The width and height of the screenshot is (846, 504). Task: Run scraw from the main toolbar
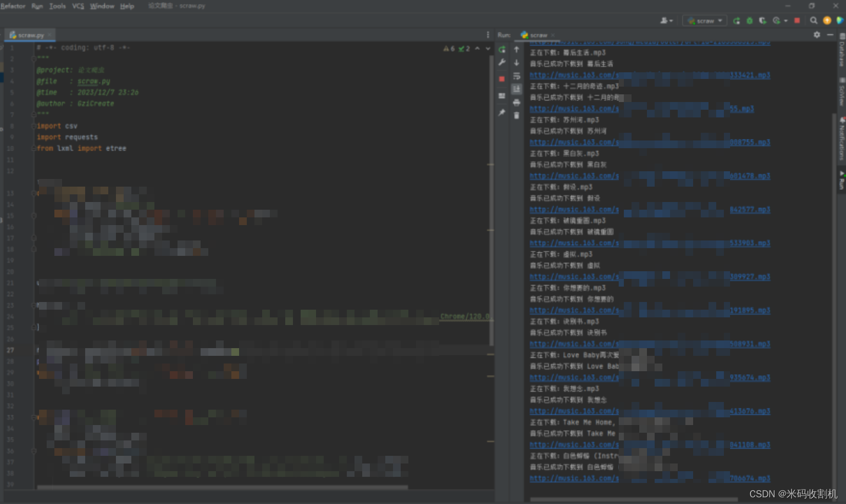point(736,21)
